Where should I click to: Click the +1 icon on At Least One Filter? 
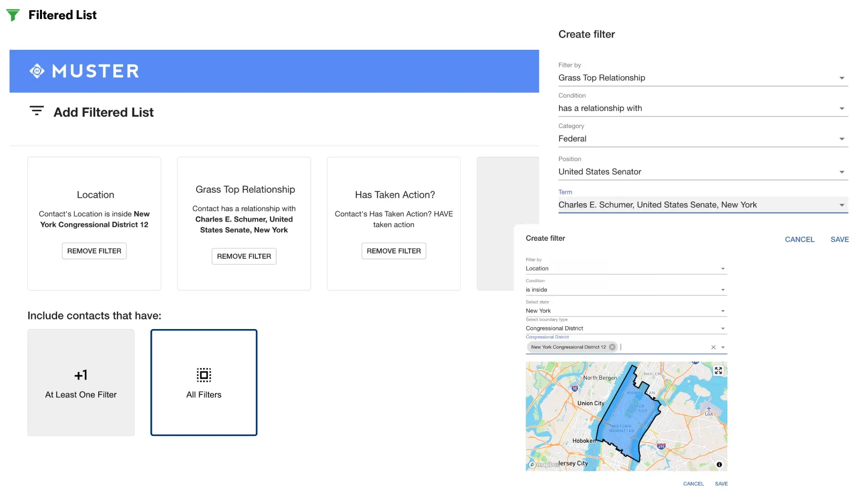[x=81, y=375]
